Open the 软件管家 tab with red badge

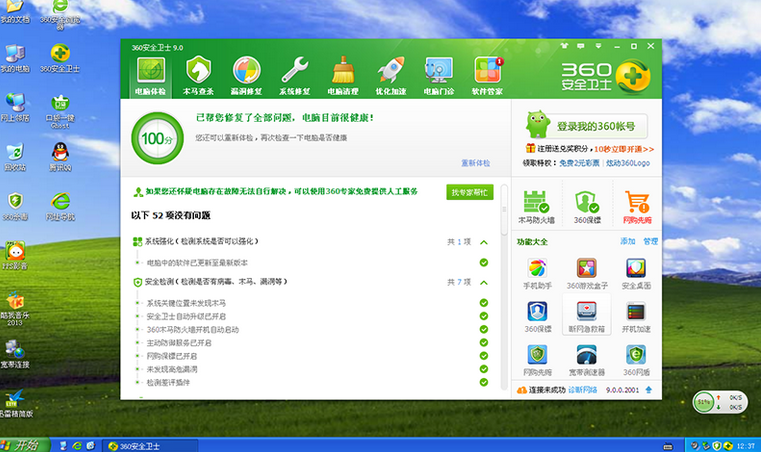tap(487, 76)
